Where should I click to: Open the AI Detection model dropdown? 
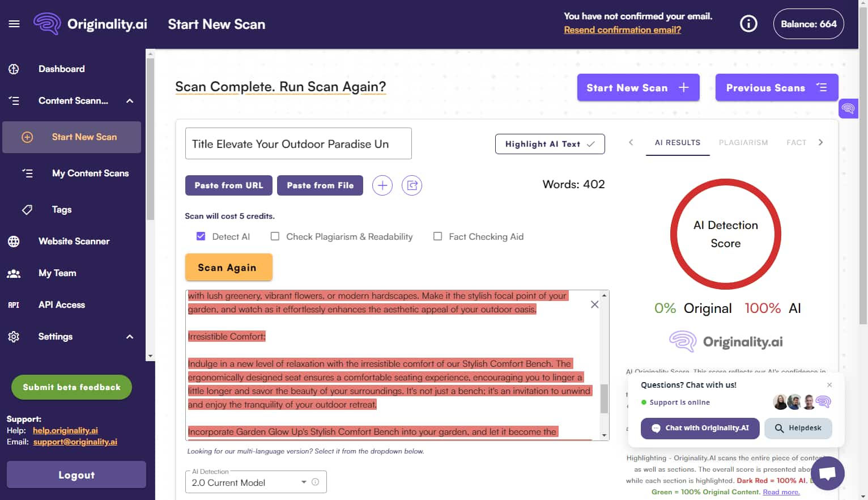(x=304, y=482)
